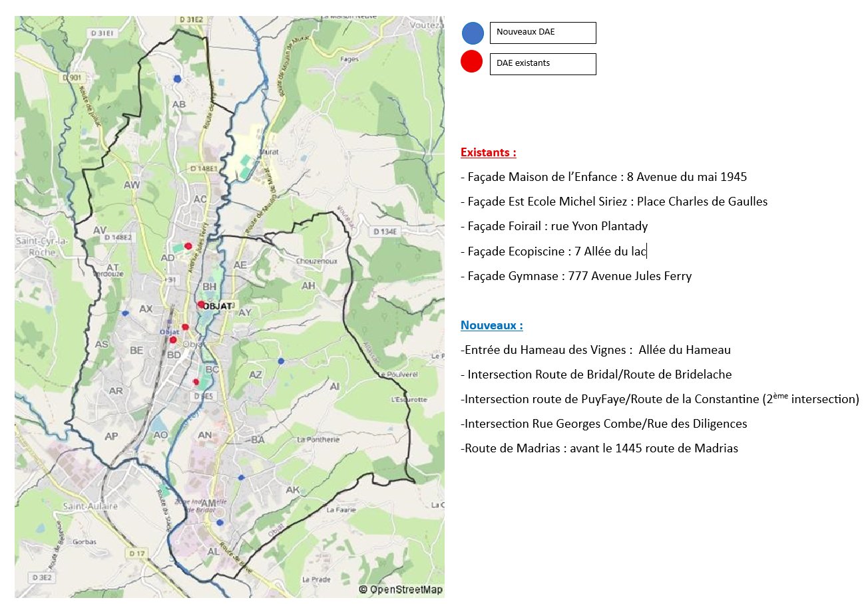
Task: Click the red marker next to AD
Action: tap(188, 246)
